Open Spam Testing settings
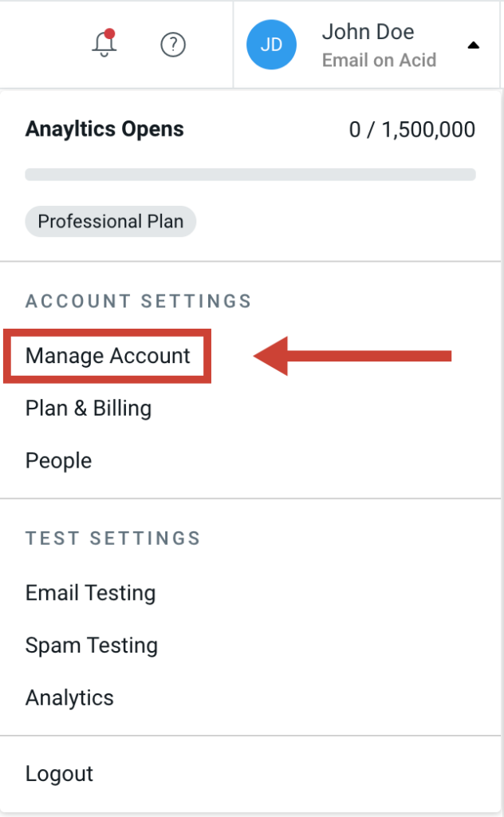The width and height of the screenshot is (504, 817). (x=92, y=645)
